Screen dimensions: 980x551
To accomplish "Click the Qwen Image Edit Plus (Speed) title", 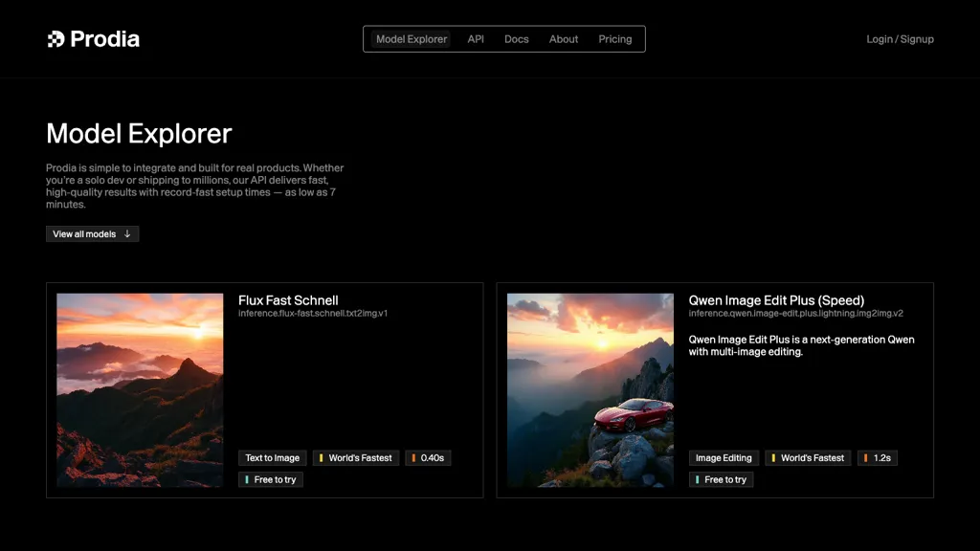I will (776, 300).
